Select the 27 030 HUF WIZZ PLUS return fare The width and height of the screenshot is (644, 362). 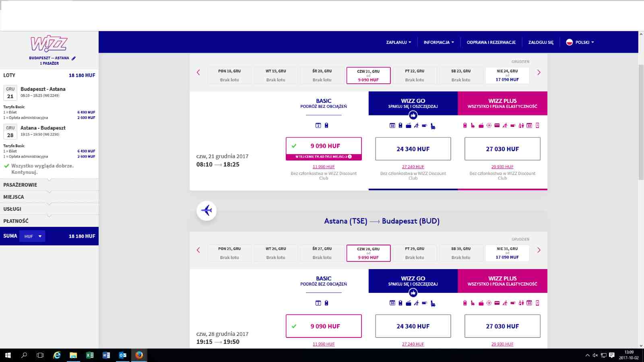point(502,326)
